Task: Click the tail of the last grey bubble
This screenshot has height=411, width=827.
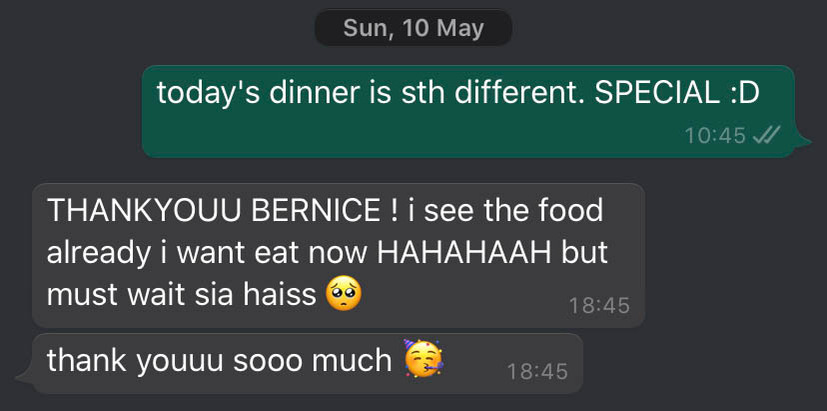Action: click(x=25, y=377)
